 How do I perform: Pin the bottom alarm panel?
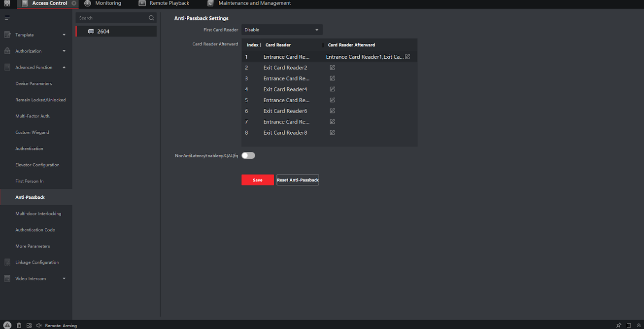[618, 326]
